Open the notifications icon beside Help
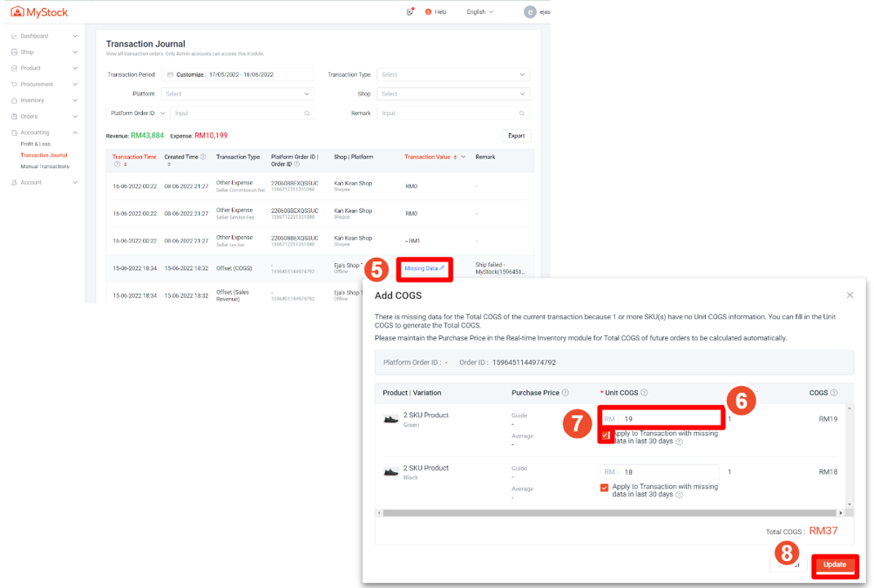Screen dimensions: 874x588 410,12
